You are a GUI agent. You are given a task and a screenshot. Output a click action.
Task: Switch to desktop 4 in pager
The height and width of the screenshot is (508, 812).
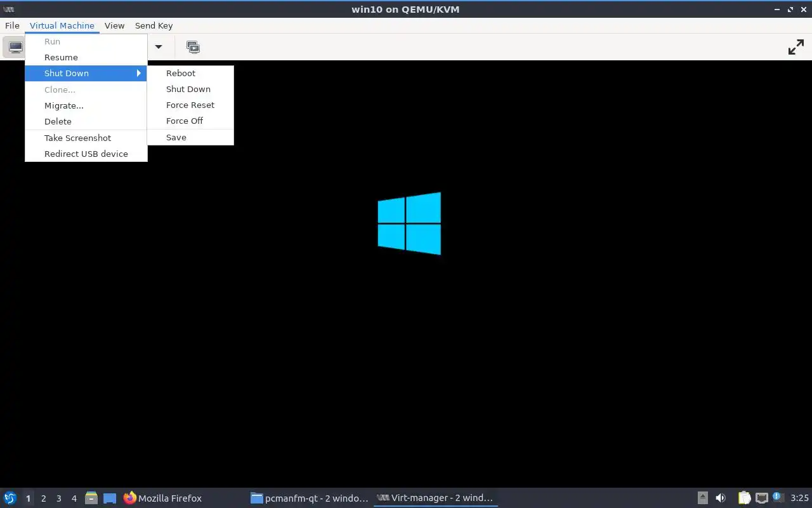coord(74,498)
